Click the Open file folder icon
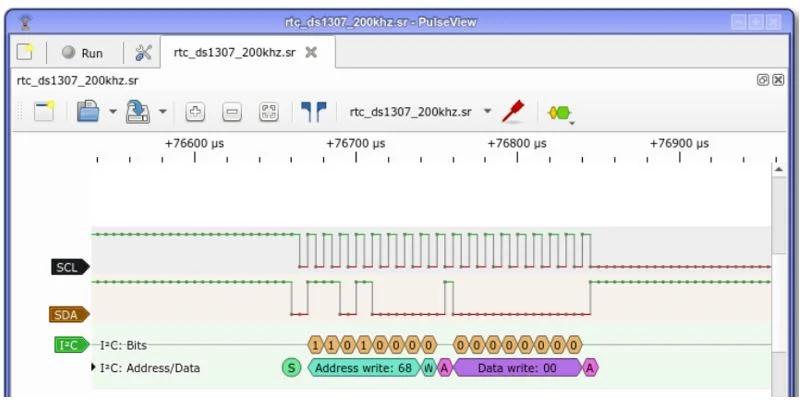This screenshot has width=804, height=408. [x=88, y=112]
